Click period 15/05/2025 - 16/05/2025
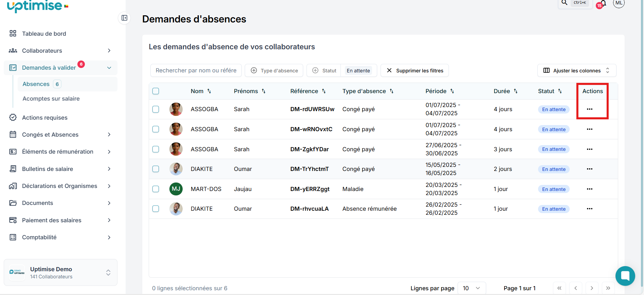Image resolution: width=644 pixels, height=295 pixels. click(443, 169)
